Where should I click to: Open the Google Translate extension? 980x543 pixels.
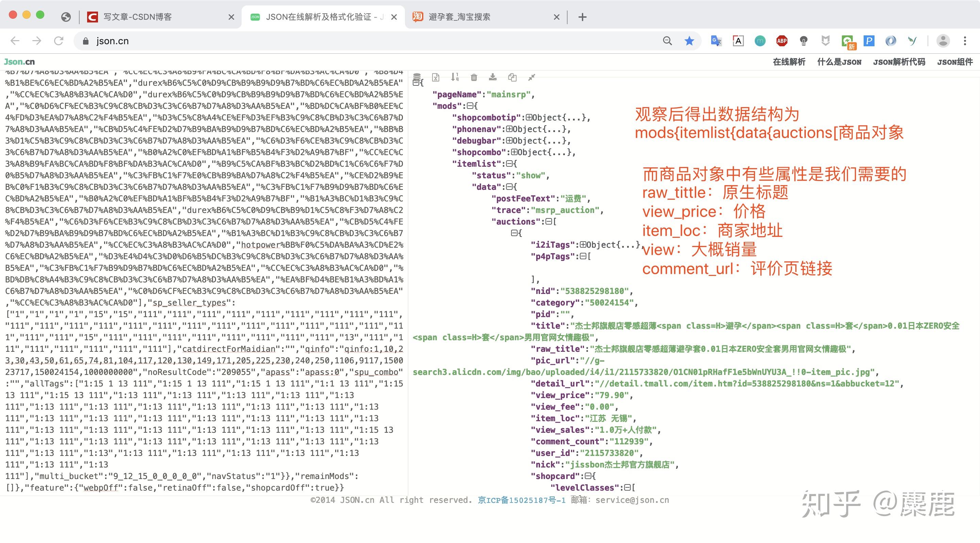pos(716,41)
